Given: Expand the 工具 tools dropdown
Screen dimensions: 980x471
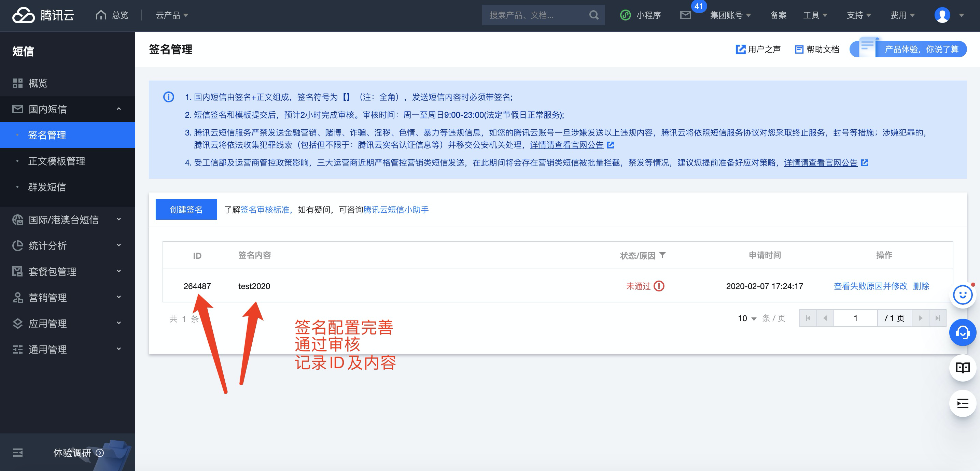Looking at the screenshot, I should (815, 15).
